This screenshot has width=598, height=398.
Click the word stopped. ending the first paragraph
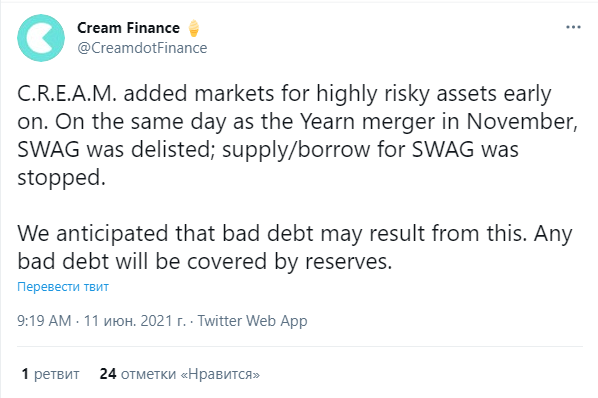(x=61, y=178)
